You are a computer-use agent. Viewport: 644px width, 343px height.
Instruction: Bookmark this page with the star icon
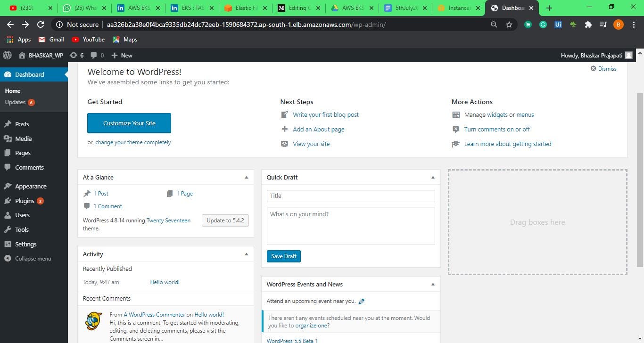click(509, 24)
